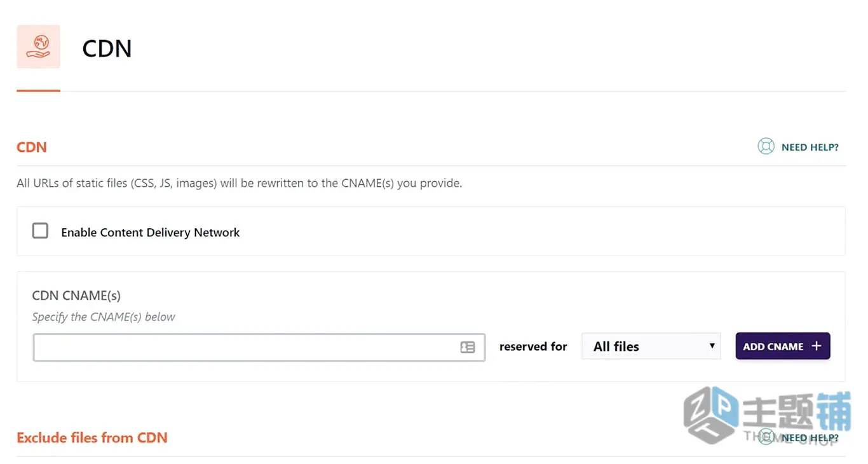Click the lifebuoy icon beside the CDN heading
Image resolution: width=868 pixels, height=464 pixels.
pos(766,147)
